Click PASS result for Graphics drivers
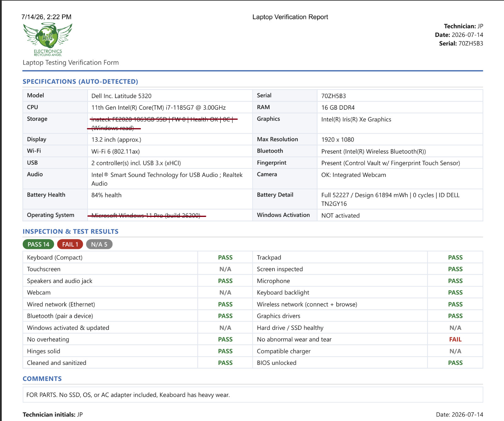The width and height of the screenshot is (504, 421). 455,316
